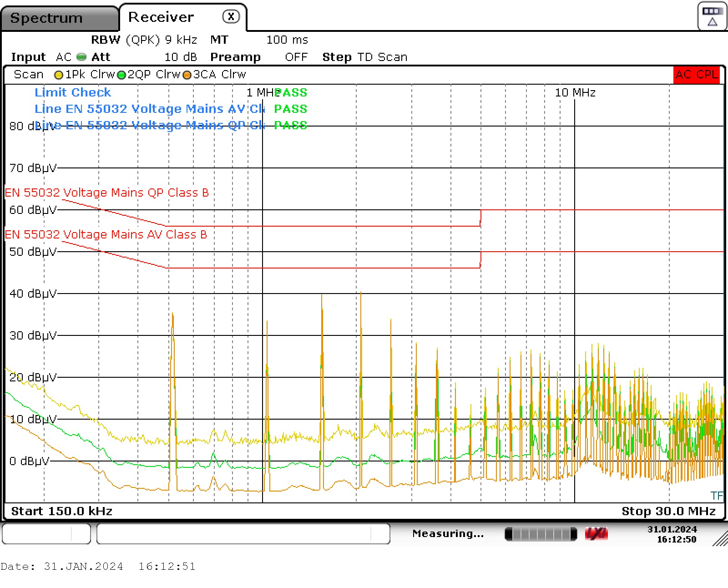Click the Measuring progress bar
This screenshot has height=588, width=728.
[x=541, y=534]
